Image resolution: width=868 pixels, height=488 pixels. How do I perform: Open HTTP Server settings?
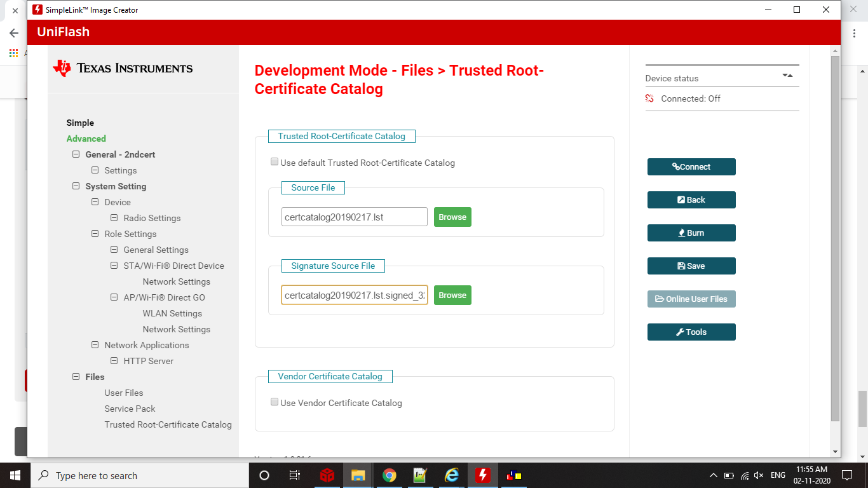(149, 361)
